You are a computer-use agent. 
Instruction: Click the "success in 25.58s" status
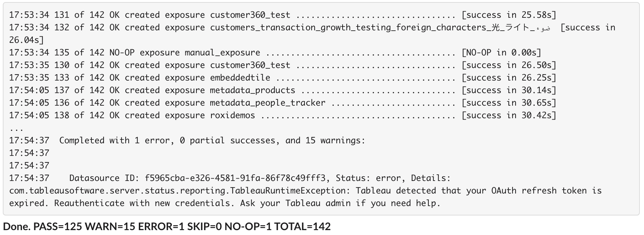coord(509,15)
